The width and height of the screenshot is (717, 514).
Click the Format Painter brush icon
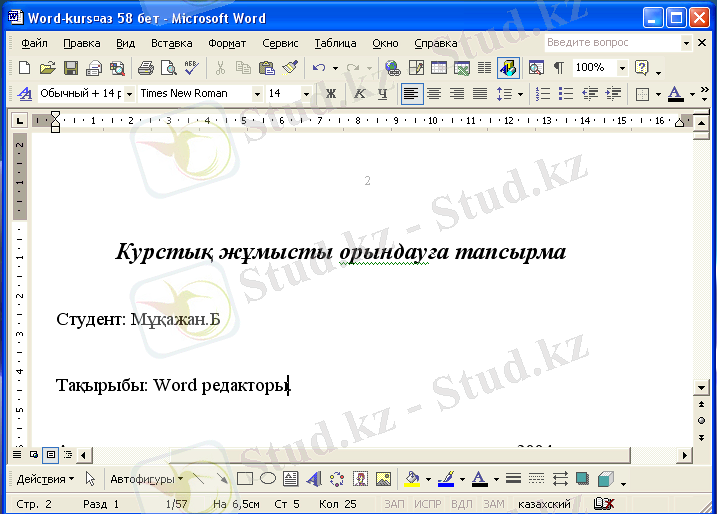(x=290, y=68)
